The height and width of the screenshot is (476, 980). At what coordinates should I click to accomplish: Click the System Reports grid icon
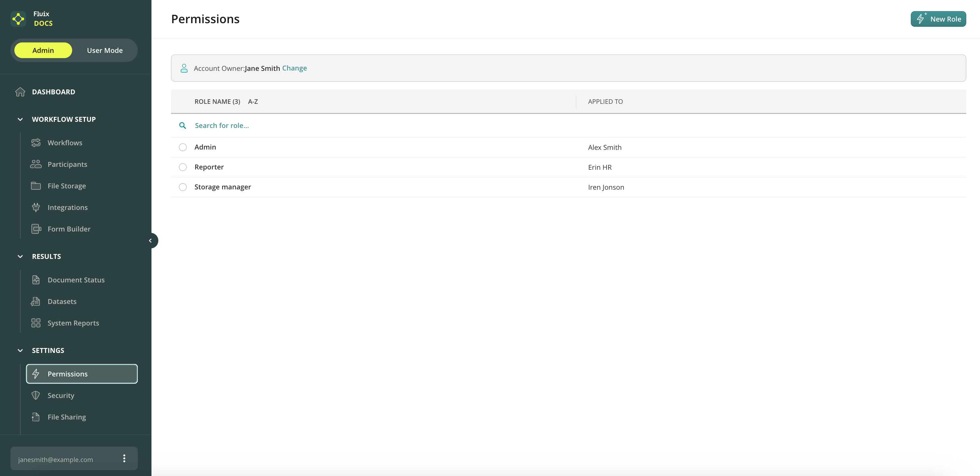(36, 323)
